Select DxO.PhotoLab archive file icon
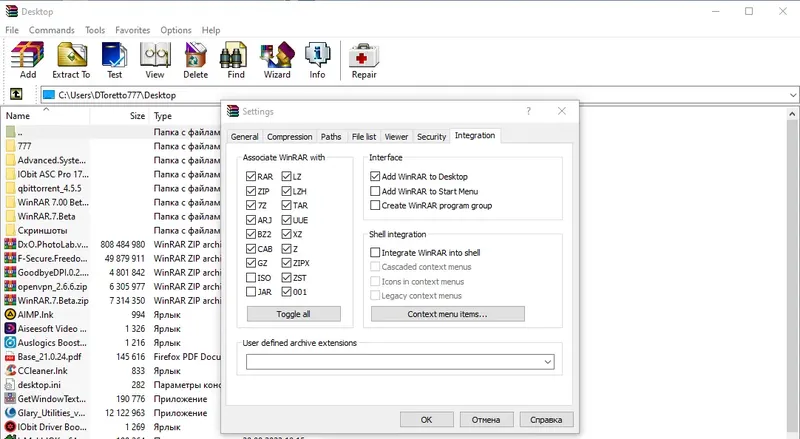The image size is (800, 439). coord(10,245)
